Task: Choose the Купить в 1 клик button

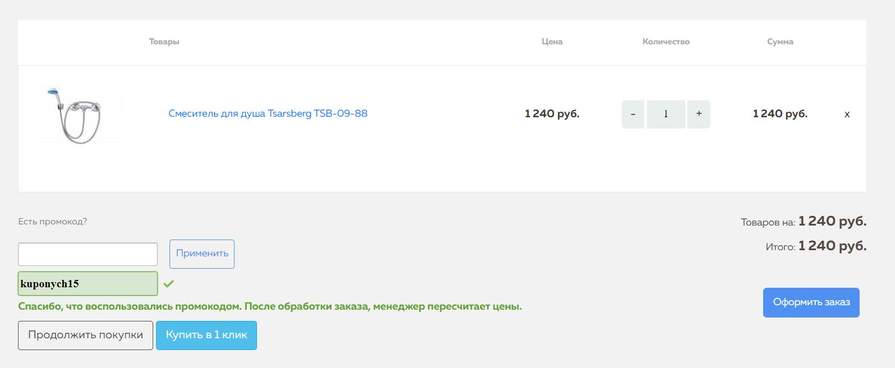Action: [207, 335]
